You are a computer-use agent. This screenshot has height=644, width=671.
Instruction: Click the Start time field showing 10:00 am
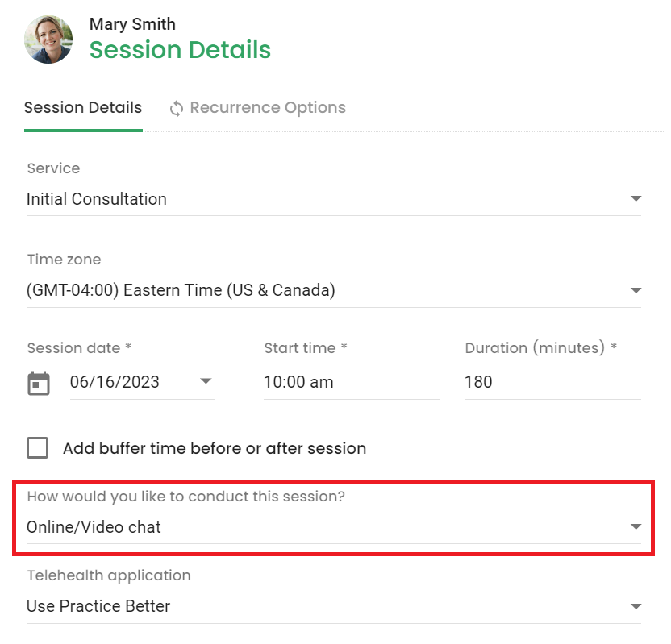(x=352, y=382)
